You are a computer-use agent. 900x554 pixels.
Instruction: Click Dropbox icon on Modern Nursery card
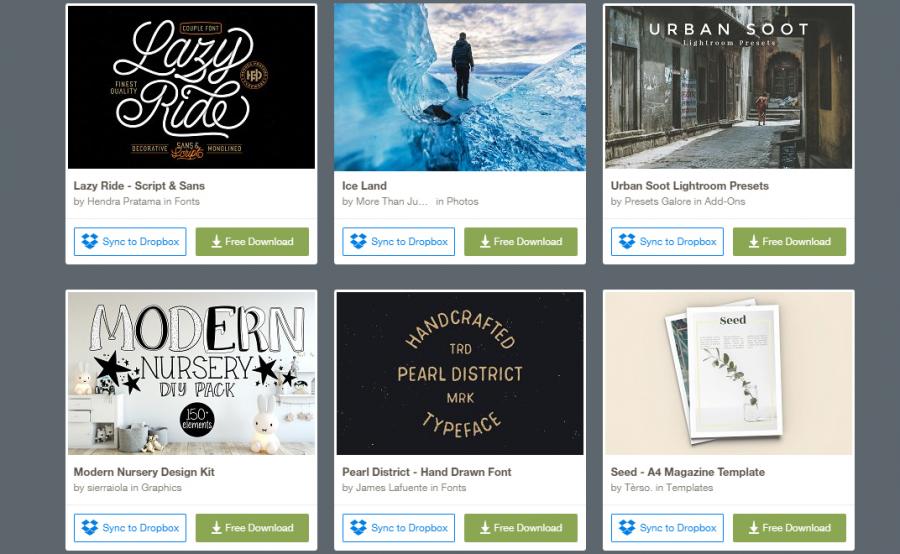click(x=90, y=527)
